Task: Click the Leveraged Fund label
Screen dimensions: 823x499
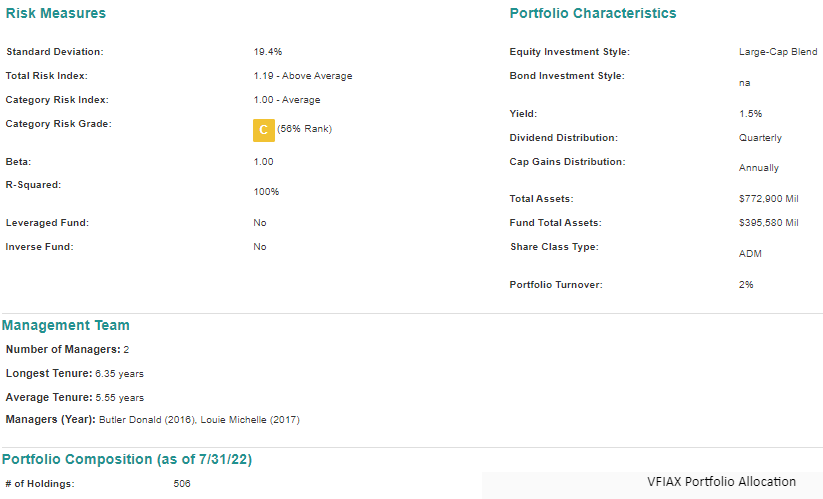Action: coord(47,222)
